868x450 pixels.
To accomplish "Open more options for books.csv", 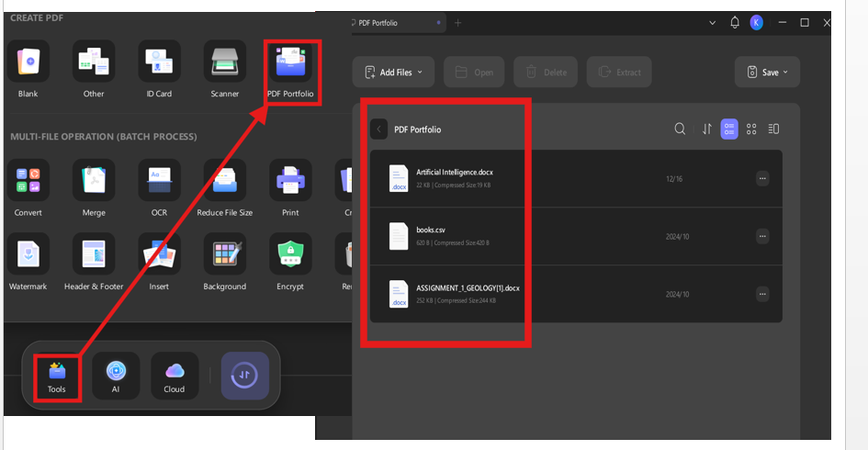I will [762, 236].
